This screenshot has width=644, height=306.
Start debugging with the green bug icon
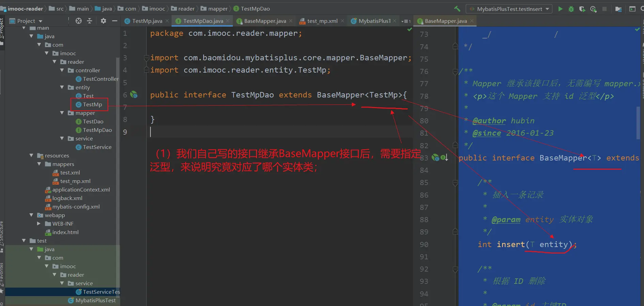pos(571,9)
